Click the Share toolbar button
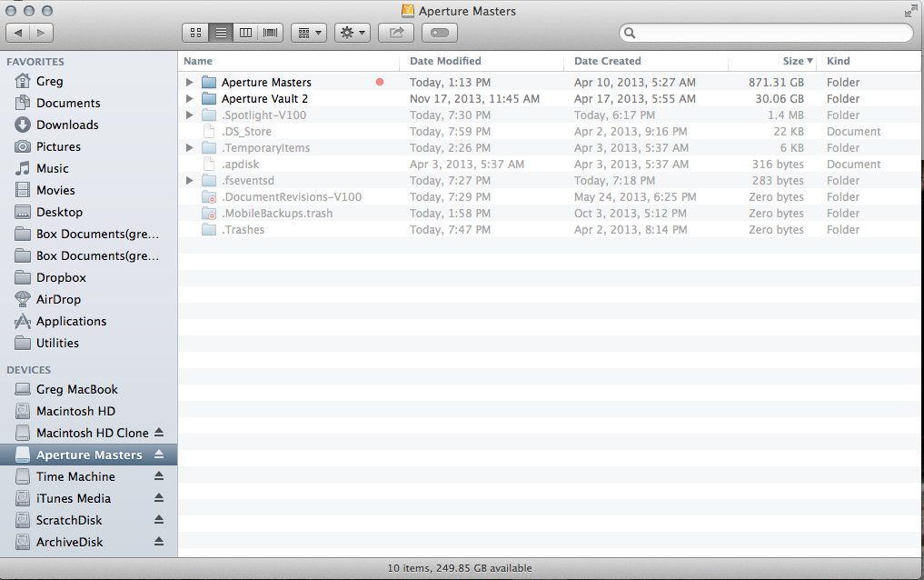 point(396,33)
